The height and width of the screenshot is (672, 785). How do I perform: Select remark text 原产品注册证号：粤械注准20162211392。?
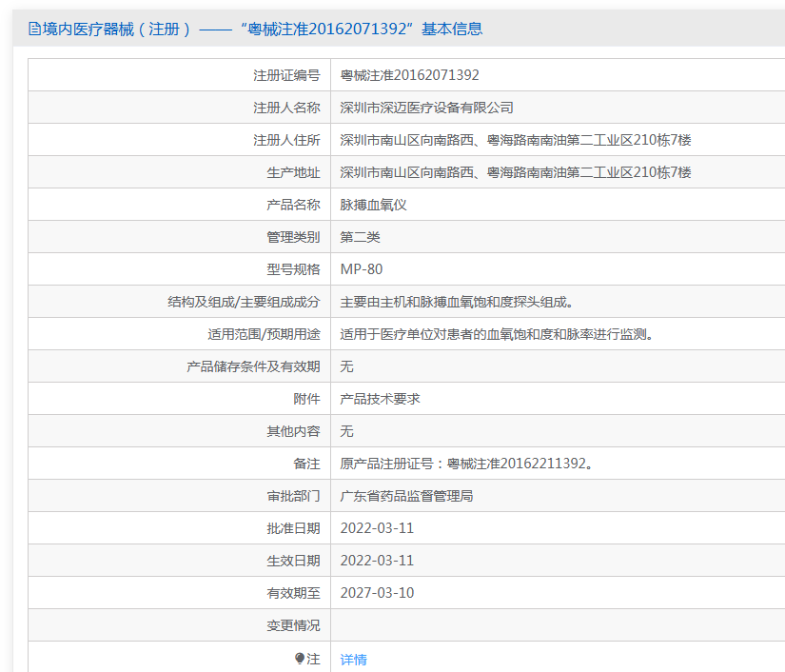466,464
